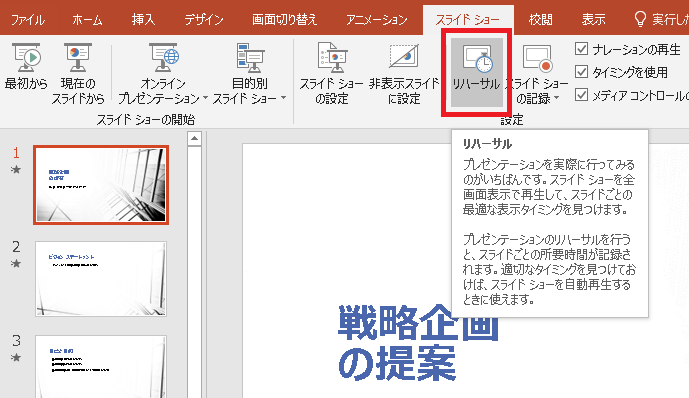Click scroll-up arrow of slide panel
The image size is (689, 398).
[194, 139]
